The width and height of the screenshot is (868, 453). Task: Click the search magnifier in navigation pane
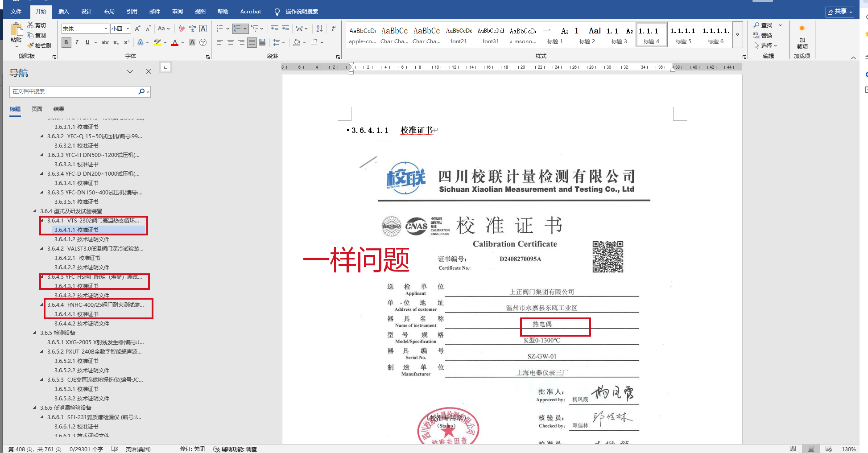141,91
